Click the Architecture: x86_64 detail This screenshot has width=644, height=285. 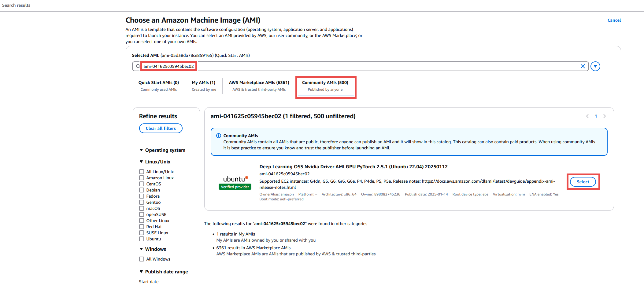339,194
